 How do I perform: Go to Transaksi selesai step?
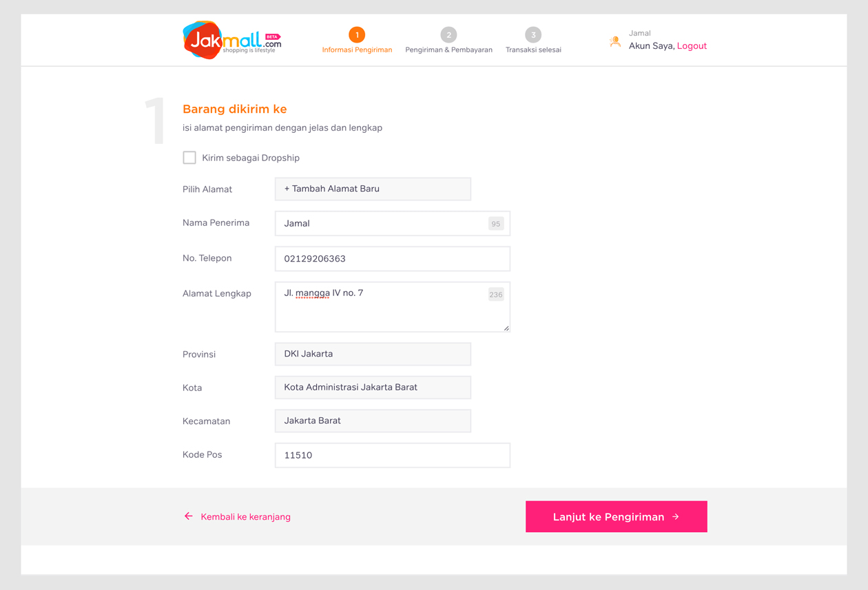tap(533, 50)
